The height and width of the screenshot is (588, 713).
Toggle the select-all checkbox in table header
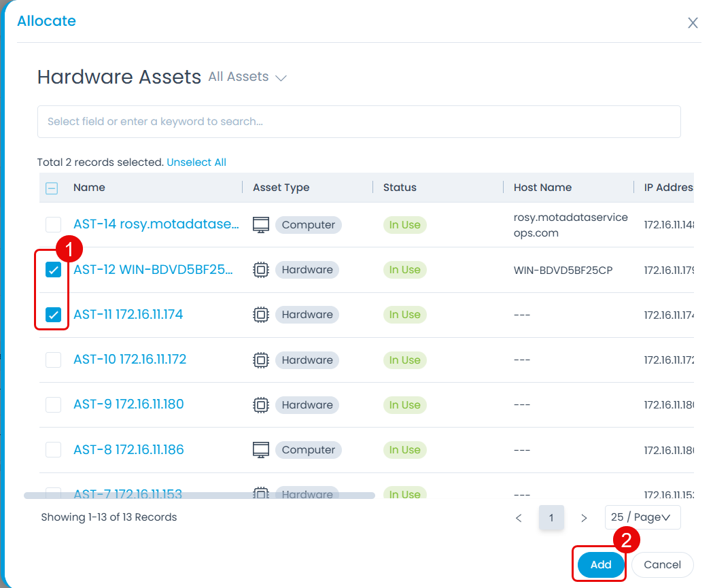coord(52,187)
